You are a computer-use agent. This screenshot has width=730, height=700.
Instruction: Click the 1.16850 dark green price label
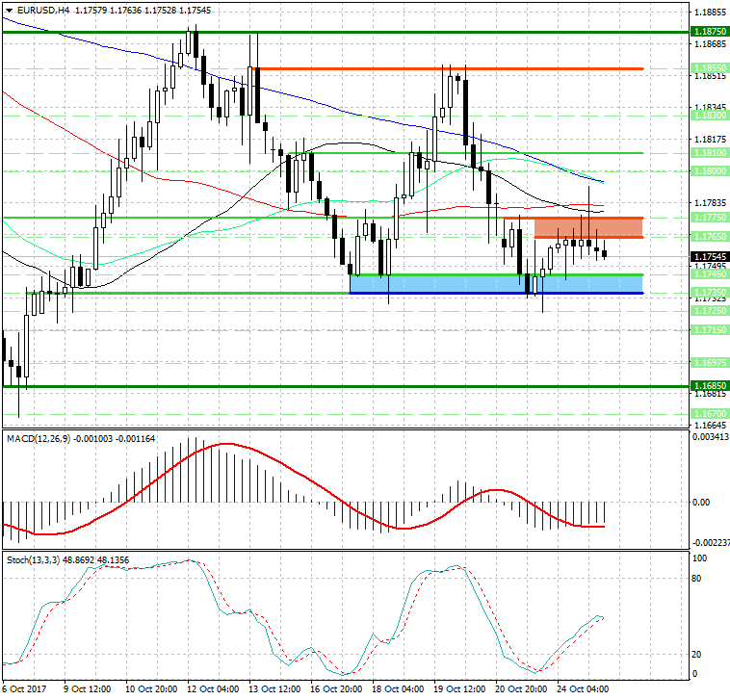[x=709, y=384]
